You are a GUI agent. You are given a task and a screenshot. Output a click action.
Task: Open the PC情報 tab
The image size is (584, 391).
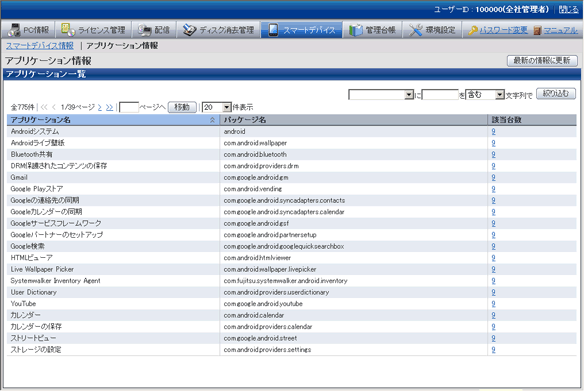pyautogui.click(x=28, y=30)
